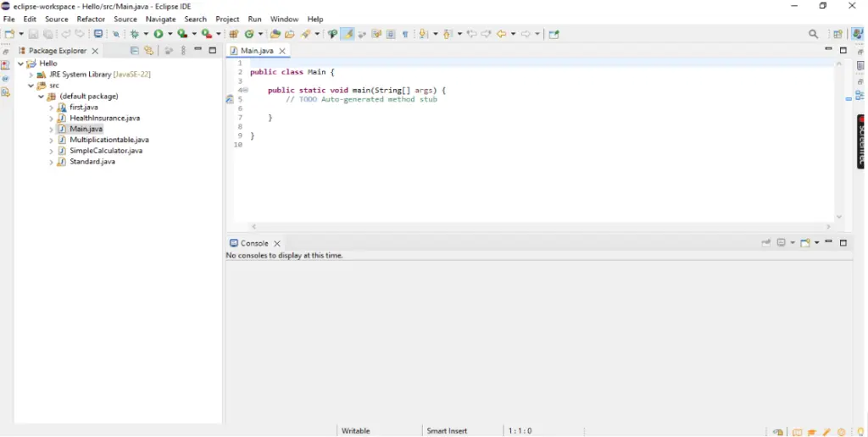Click the Next Annotation icon
868x437 pixels.
[x=424, y=34]
